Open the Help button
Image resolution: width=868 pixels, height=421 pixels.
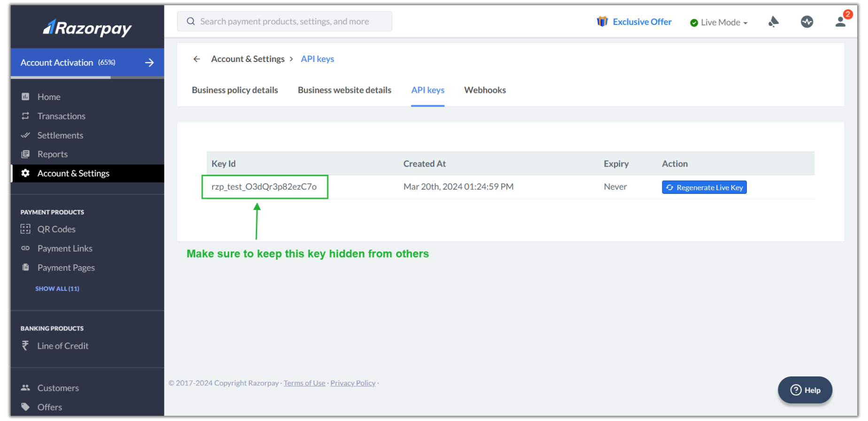click(x=805, y=390)
